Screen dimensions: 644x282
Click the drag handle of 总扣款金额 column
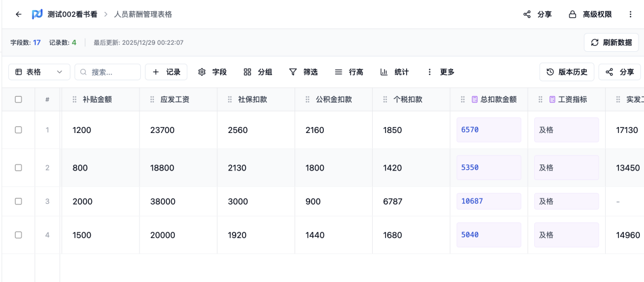(x=463, y=100)
